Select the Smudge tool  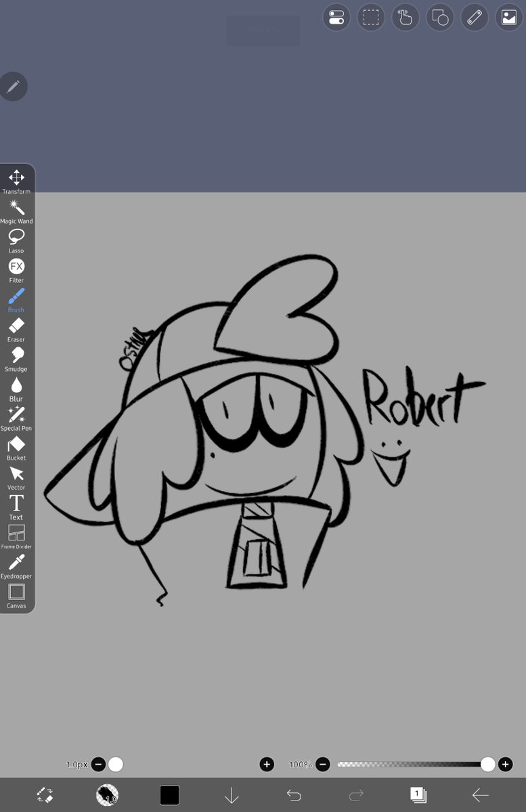[x=16, y=360]
